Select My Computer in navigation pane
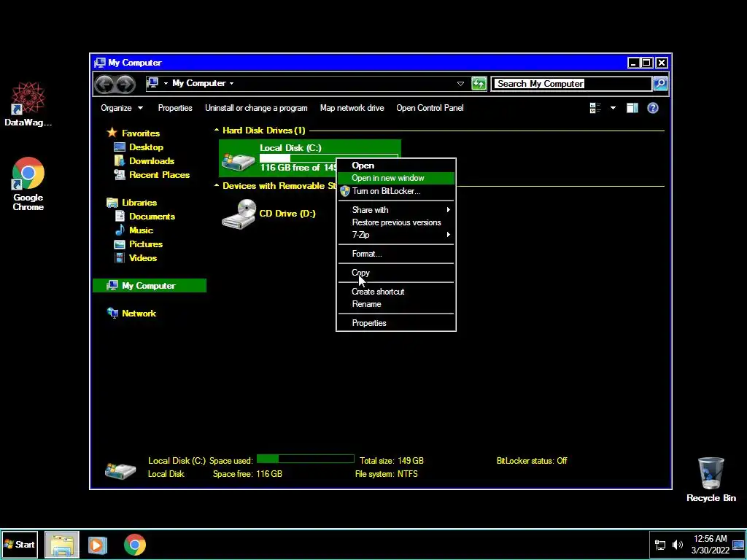 tap(150, 286)
